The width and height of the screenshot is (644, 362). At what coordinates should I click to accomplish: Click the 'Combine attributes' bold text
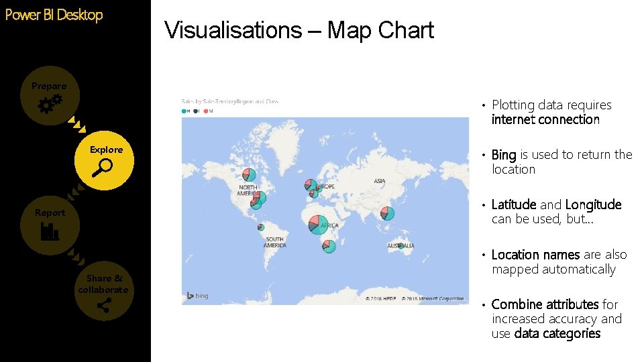[x=545, y=304]
